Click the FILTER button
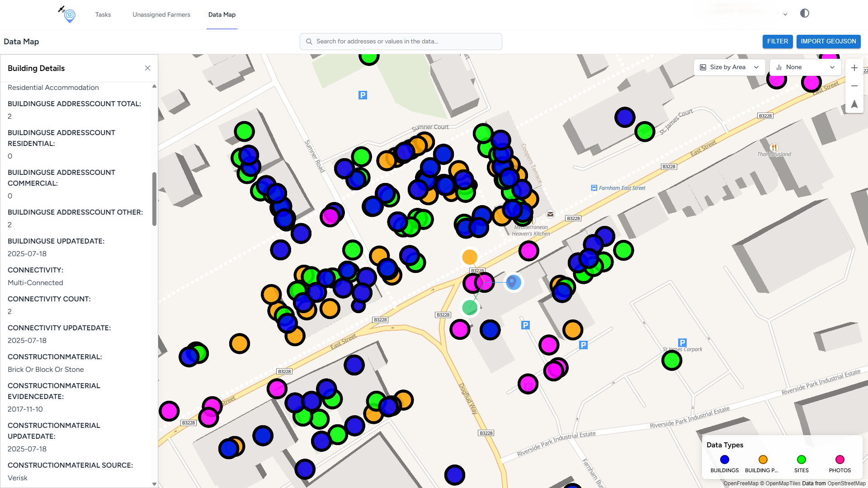Image resolution: width=868 pixels, height=488 pixels. pos(777,41)
